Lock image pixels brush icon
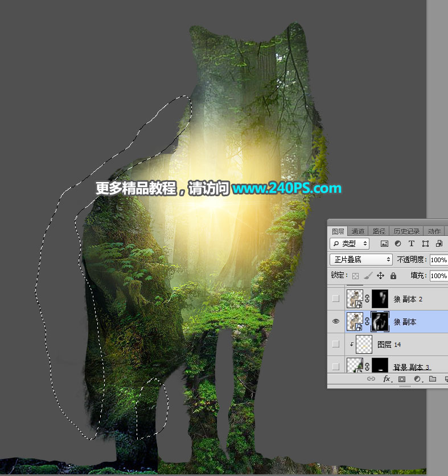The height and width of the screenshot is (476, 448). [x=368, y=276]
